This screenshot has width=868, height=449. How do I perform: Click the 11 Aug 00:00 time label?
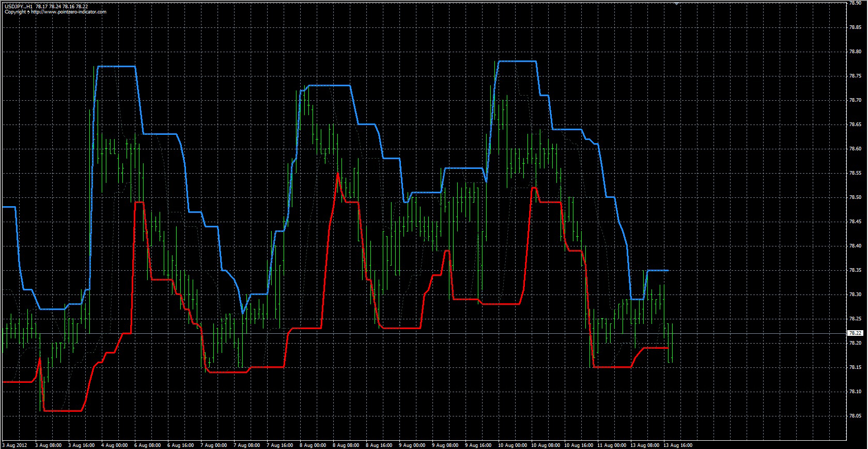[x=611, y=445]
